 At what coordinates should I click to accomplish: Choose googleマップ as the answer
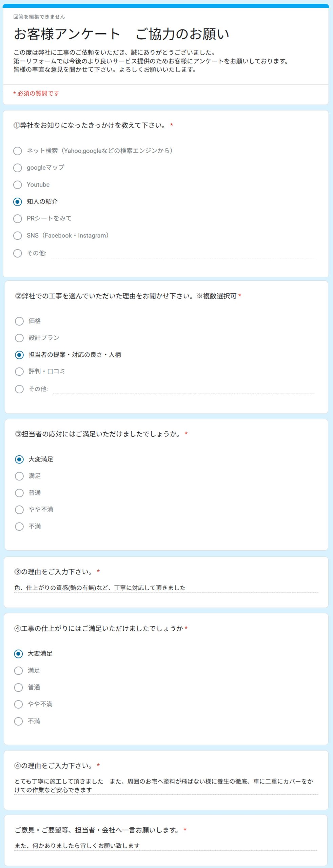point(18,168)
